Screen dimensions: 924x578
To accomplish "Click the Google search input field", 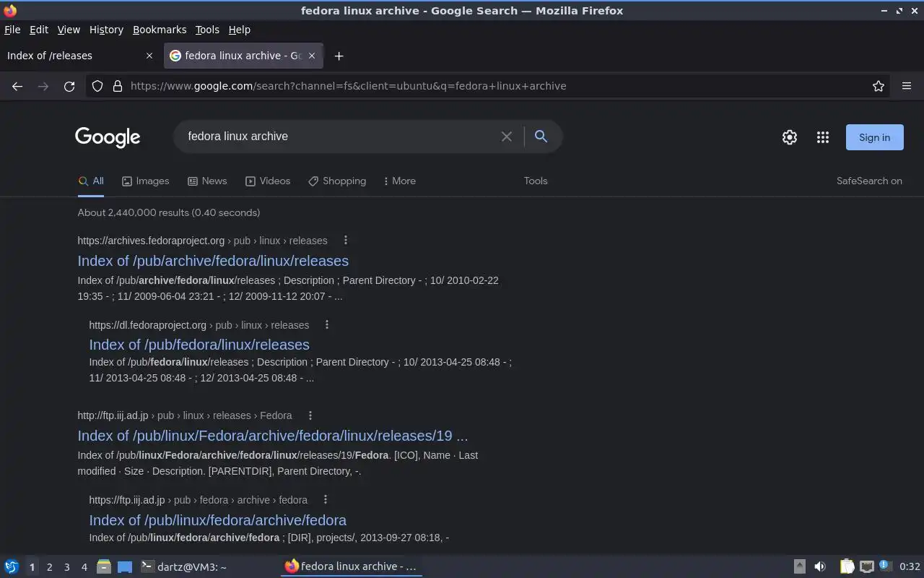I will [x=339, y=137].
